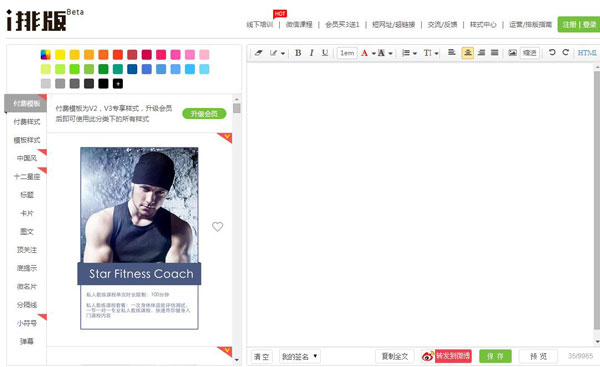Screen dimensions: 600x367
Task: Toggle the highlighted center alignment
Action: [x=468, y=53]
